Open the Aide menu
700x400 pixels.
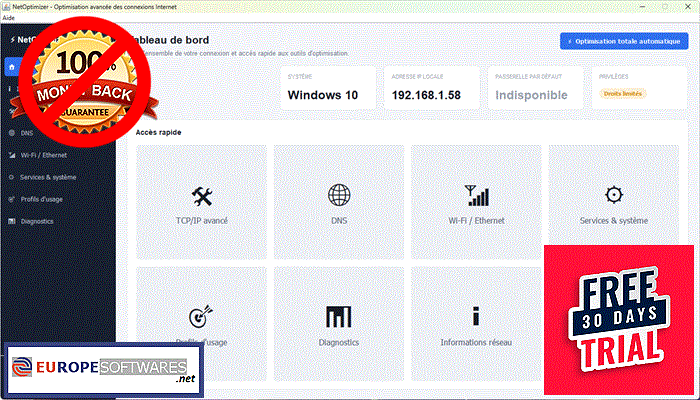(x=8, y=18)
